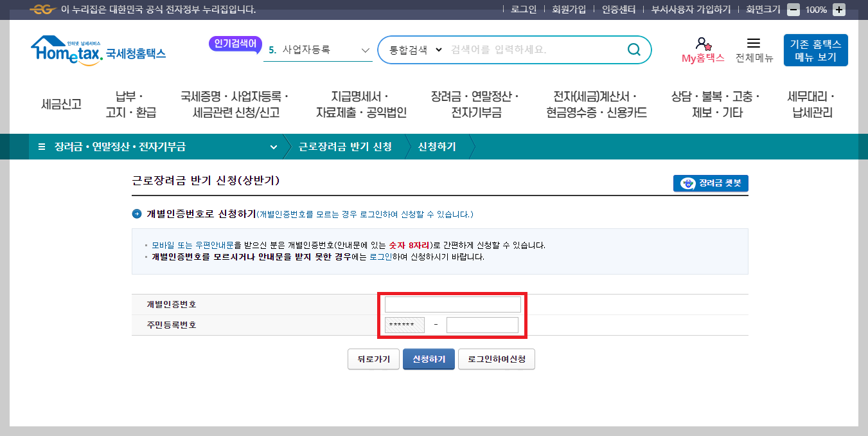Submit with the 신청하기 button

(428, 359)
